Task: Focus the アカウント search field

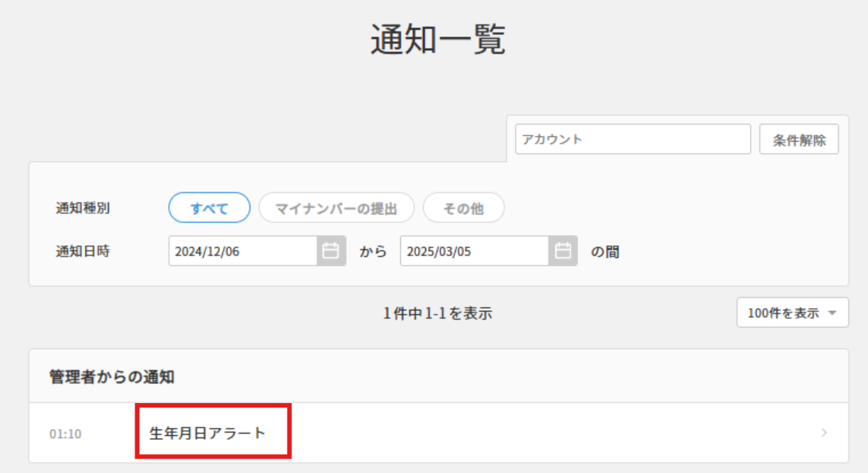Action: (632, 140)
